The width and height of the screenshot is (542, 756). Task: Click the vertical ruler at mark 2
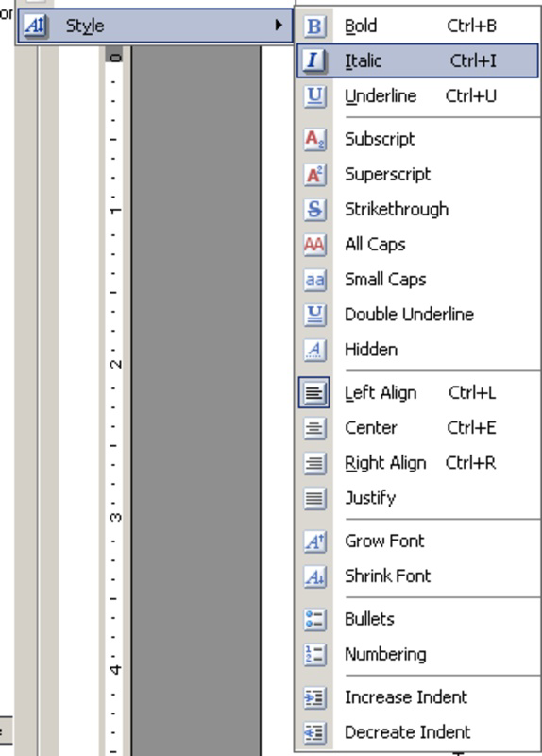tap(114, 364)
